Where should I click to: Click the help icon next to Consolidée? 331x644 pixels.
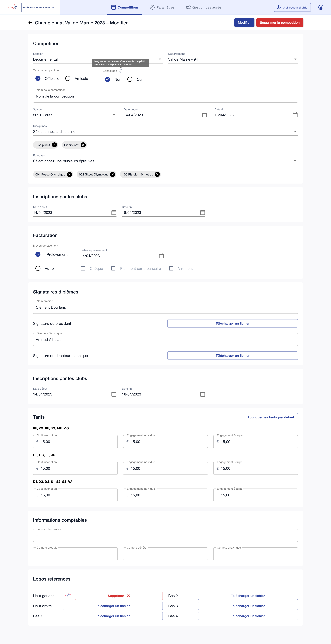coord(121,71)
